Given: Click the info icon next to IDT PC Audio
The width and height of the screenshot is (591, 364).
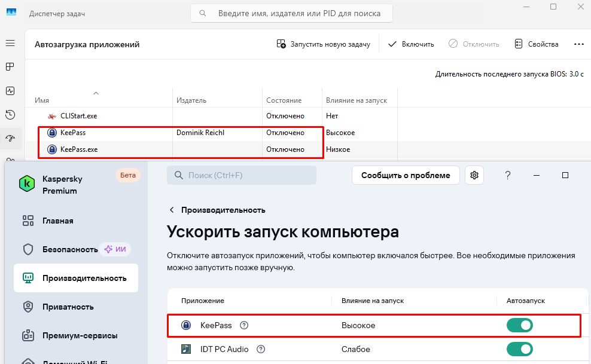Looking at the screenshot, I should point(261,349).
